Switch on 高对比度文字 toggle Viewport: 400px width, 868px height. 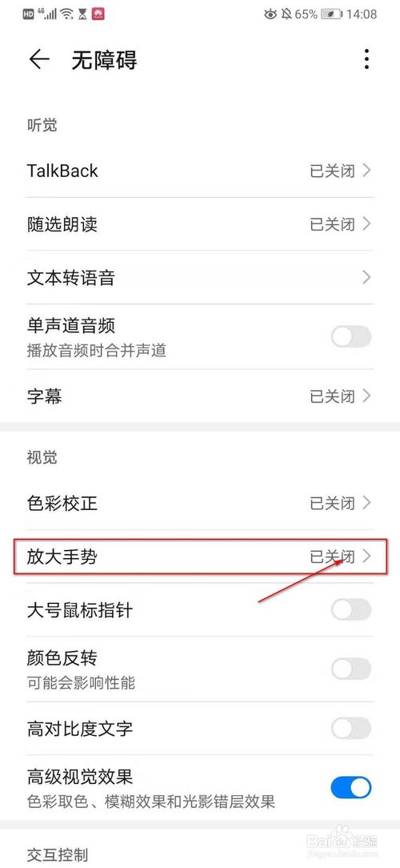coord(350,728)
